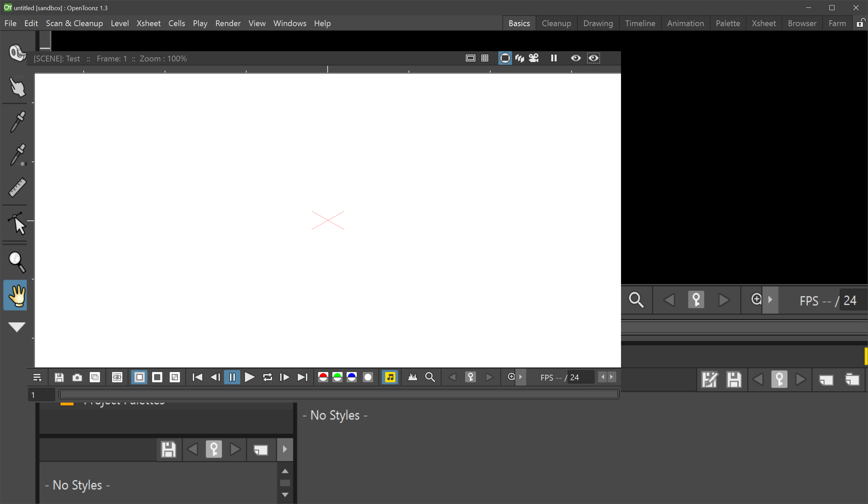Expand the hidden tools arrow below the toolbar
Image resolution: width=868 pixels, height=504 pixels.
point(17,327)
